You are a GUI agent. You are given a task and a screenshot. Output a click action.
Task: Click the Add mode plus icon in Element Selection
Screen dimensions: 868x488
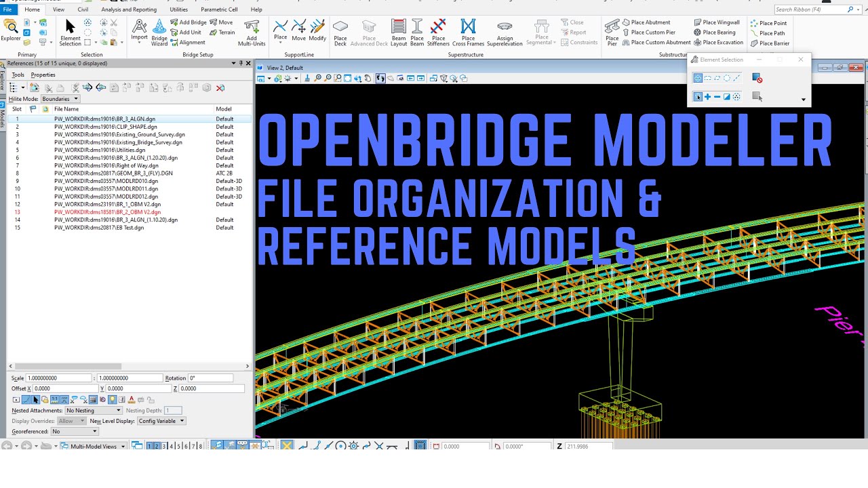pos(707,97)
